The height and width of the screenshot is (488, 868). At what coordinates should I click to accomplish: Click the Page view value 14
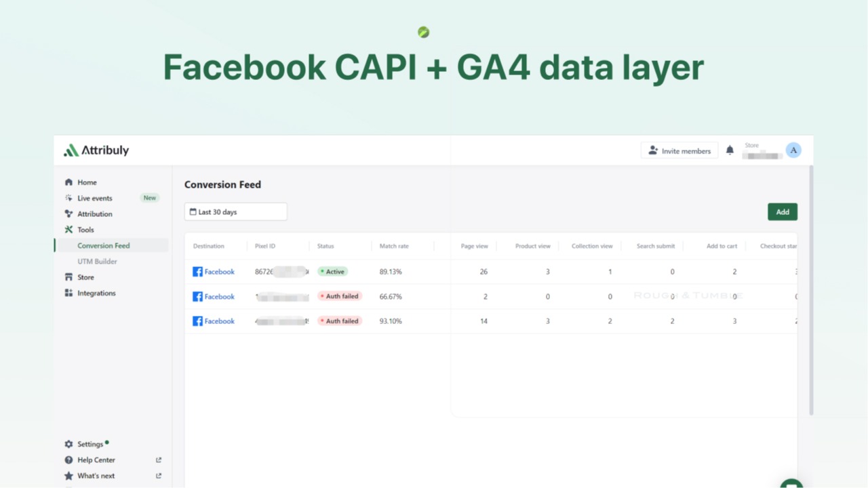(484, 321)
